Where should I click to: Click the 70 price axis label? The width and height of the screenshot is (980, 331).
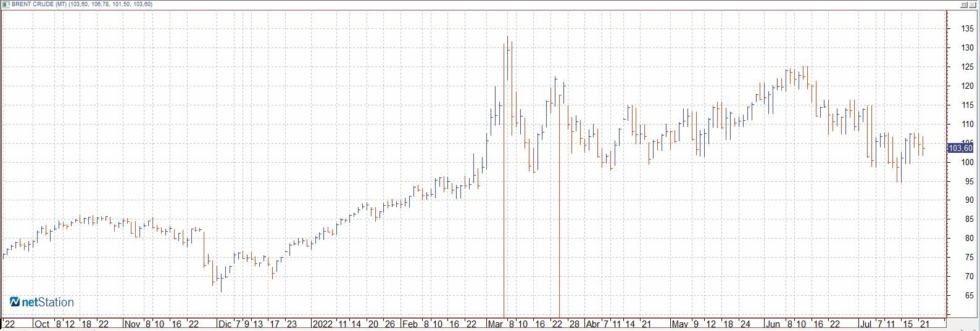pyautogui.click(x=969, y=277)
